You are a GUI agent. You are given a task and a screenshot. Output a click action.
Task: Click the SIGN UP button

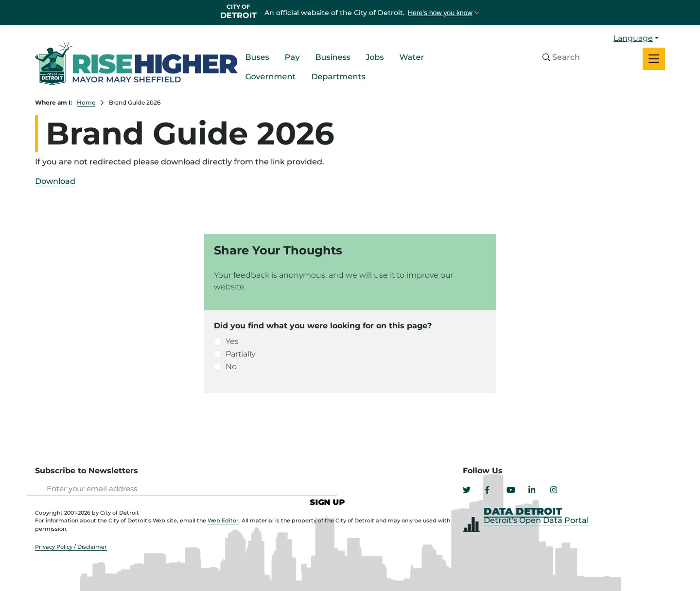[327, 502]
